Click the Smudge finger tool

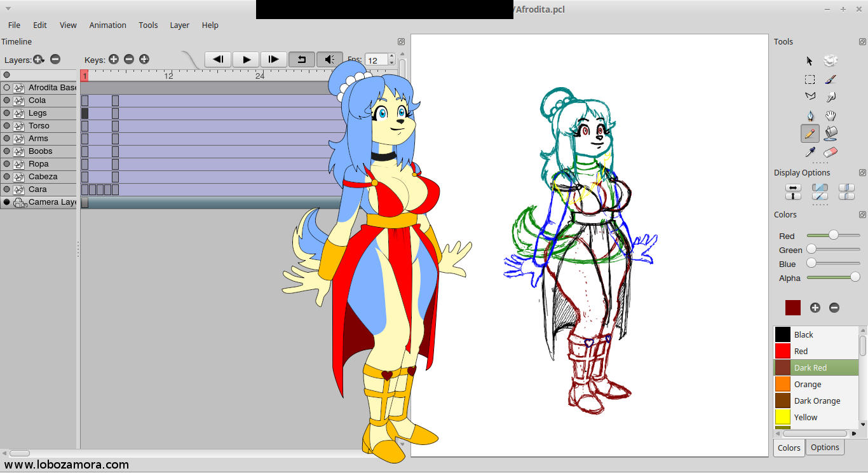pyautogui.click(x=830, y=97)
